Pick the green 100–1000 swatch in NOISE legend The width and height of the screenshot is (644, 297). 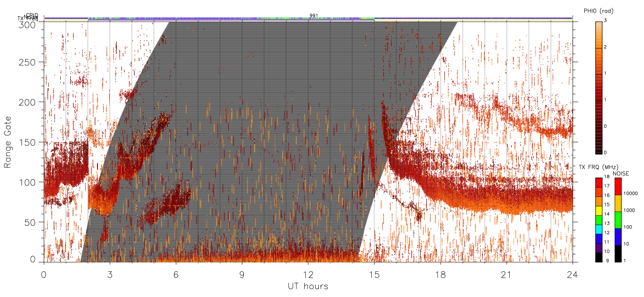point(618,220)
